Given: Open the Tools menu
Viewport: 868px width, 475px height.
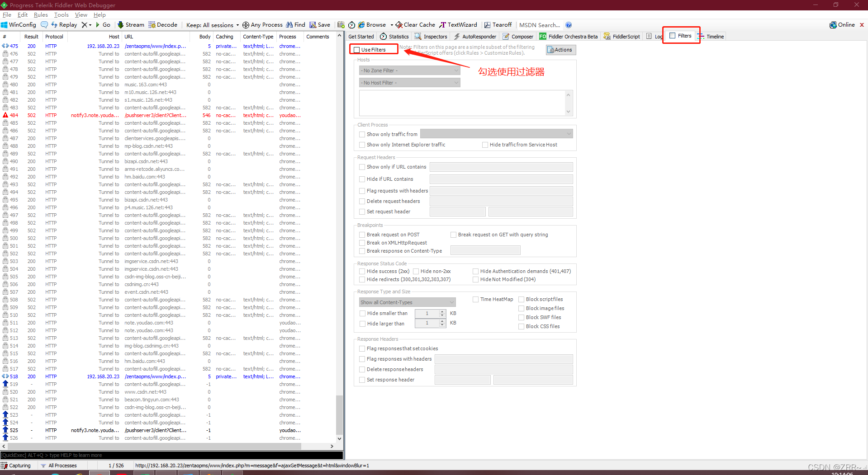Looking at the screenshot, I should coord(62,15).
